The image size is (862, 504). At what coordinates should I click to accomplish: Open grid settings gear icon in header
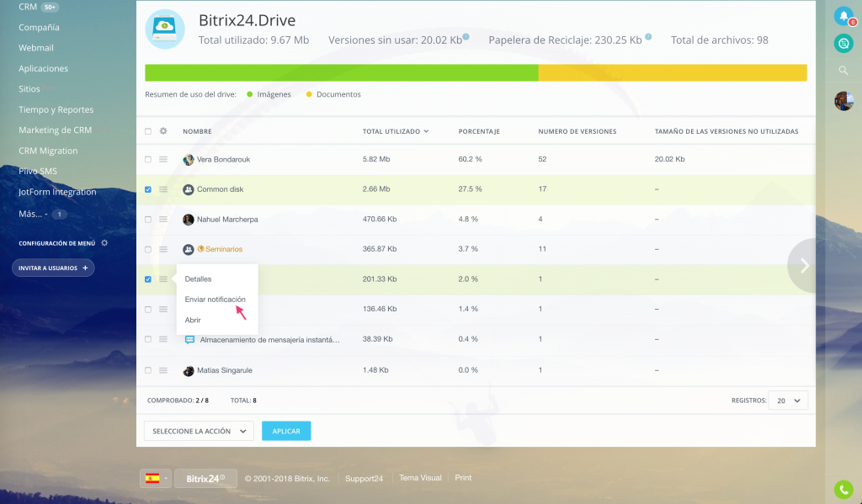[163, 130]
